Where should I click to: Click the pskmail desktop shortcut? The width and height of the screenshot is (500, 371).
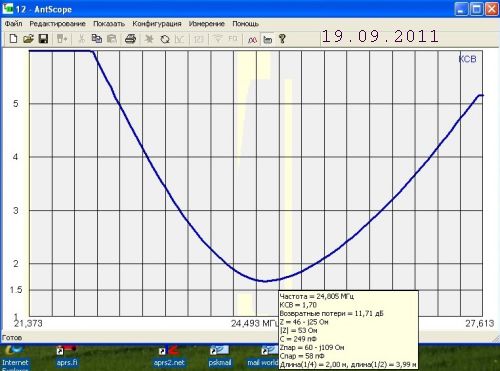pyautogui.click(x=220, y=357)
